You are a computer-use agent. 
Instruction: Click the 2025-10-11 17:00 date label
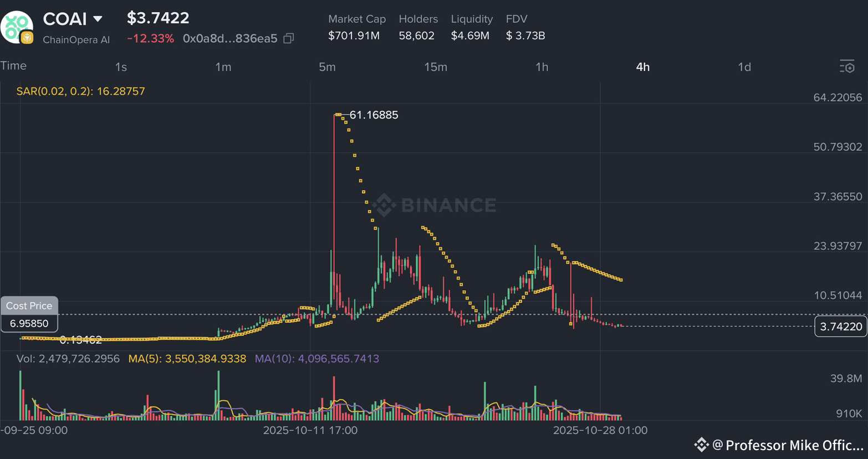(310, 430)
